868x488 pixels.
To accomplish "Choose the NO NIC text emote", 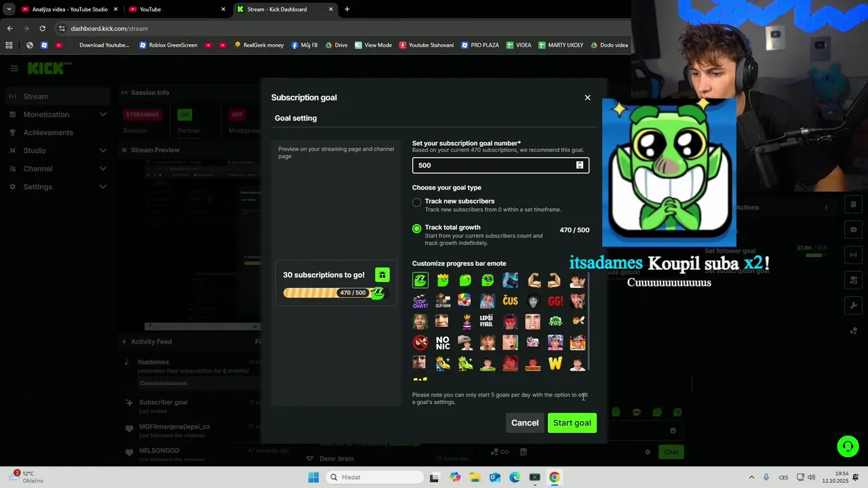I will tap(443, 343).
